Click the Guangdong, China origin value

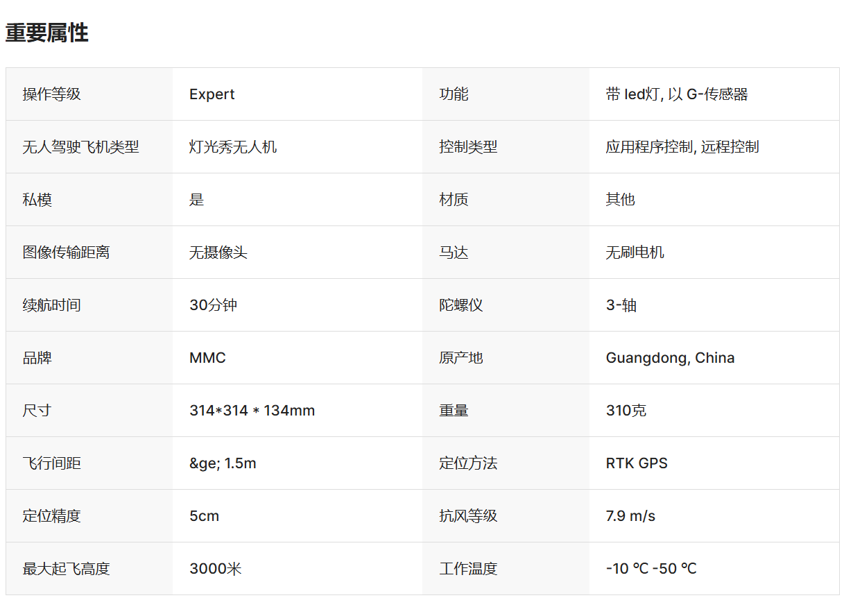(x=671, y=358)
